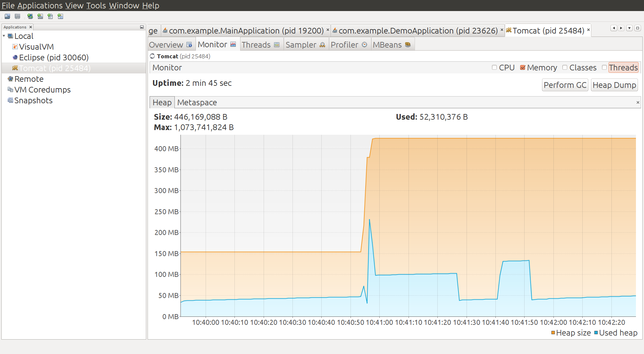Select Eclipse (pid 30060) in tree
The height and width of the screenshot is (354, 644).
tap(54, 58)
